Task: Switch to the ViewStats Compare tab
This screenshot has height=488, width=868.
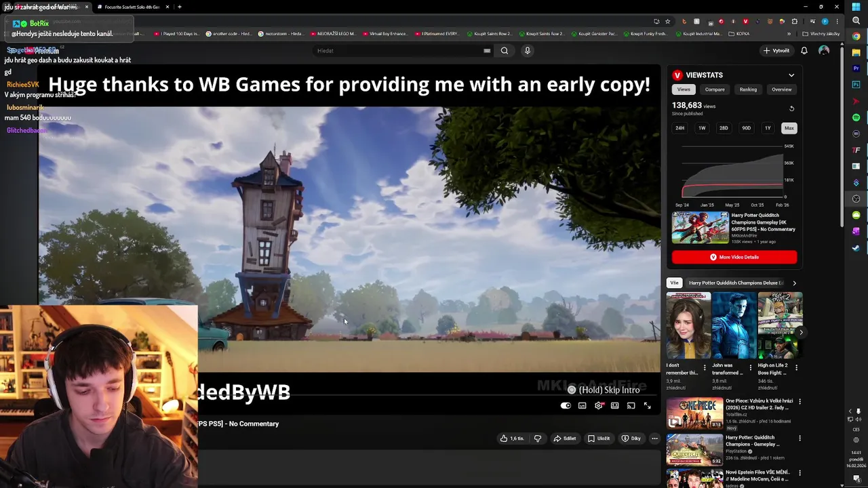Action: (x=715, y=89)
